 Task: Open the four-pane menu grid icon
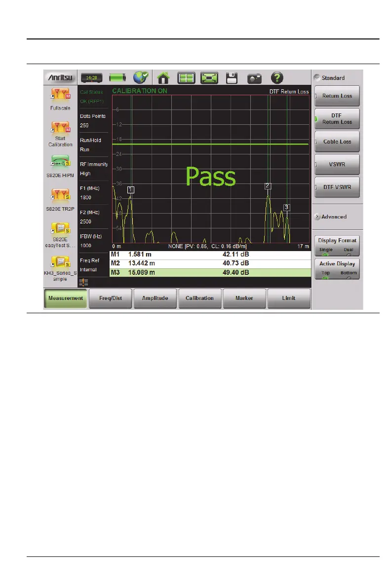coord(186,78)
